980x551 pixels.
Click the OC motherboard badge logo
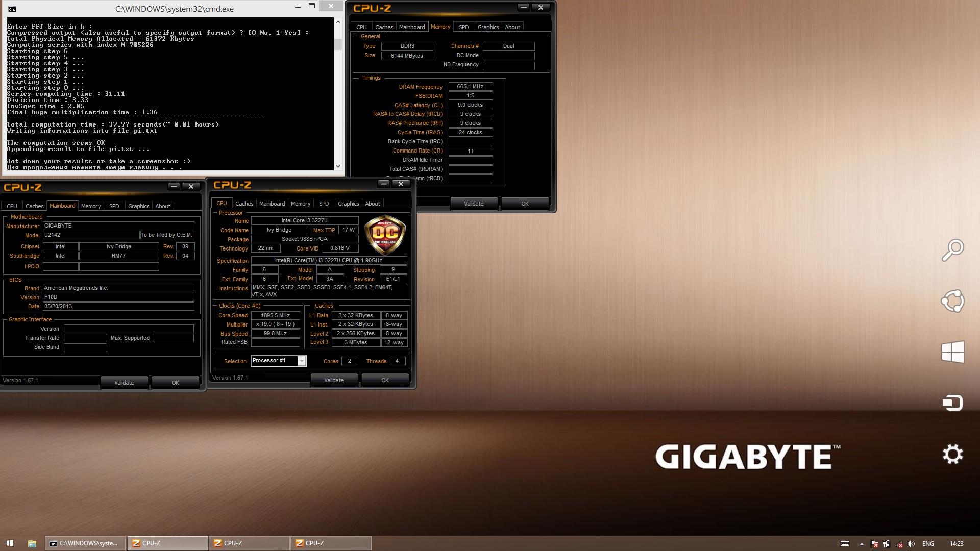[x=385, y=235]
